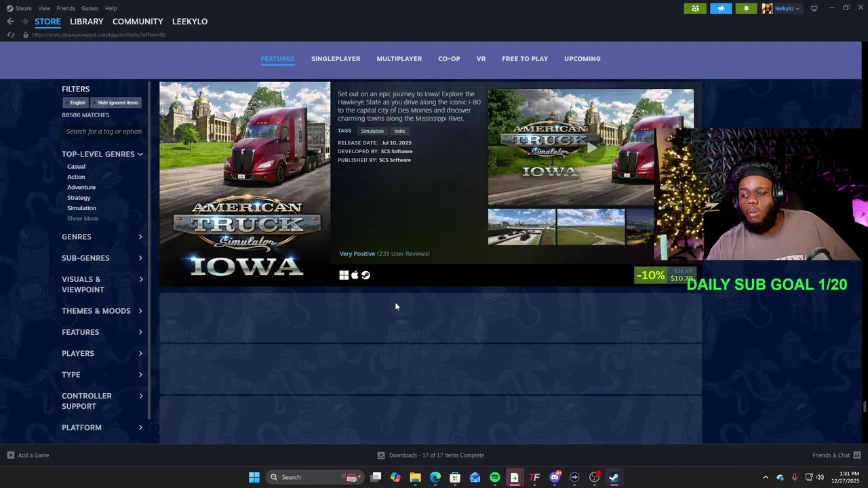This screenshot has height=488, width=868.
Task: Click the SteamOS platform icon
Action: (366, 275)
